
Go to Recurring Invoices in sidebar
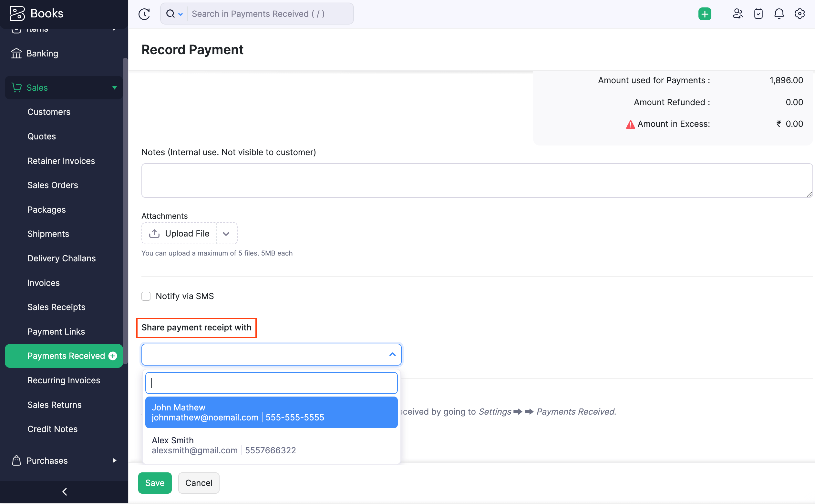(63, 380)
